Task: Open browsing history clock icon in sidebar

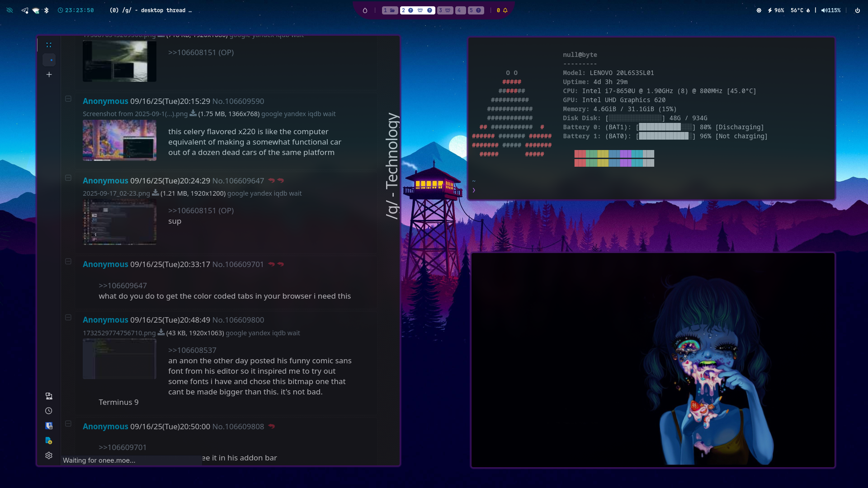Action: pos(49,411)
